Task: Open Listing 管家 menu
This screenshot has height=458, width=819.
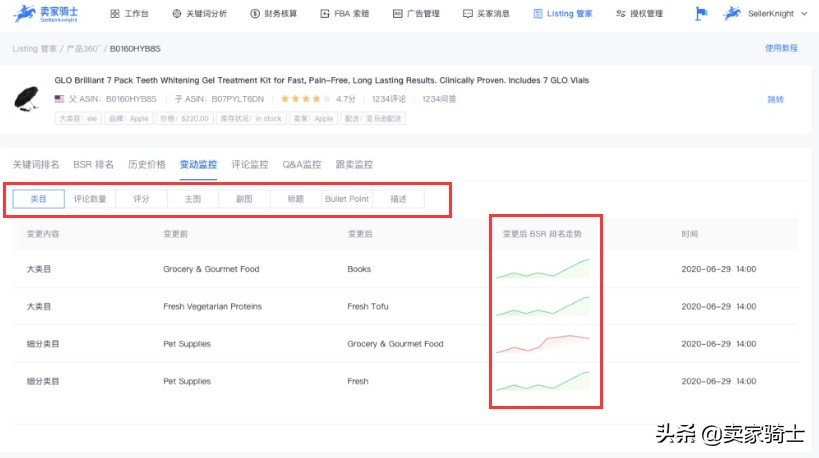Action: (563, 14)
